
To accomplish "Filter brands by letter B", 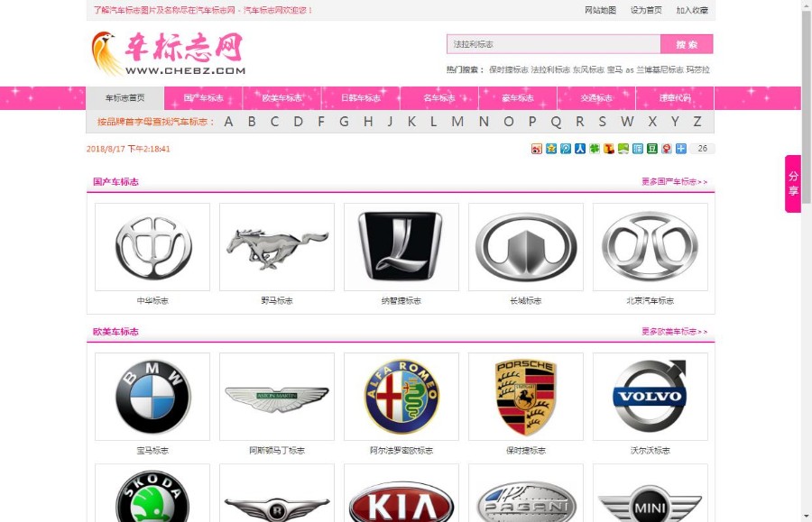I will point(252,122).
